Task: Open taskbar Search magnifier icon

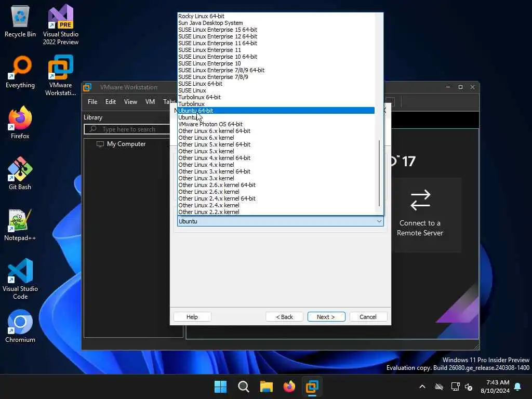Action: [x=243, y=387]
